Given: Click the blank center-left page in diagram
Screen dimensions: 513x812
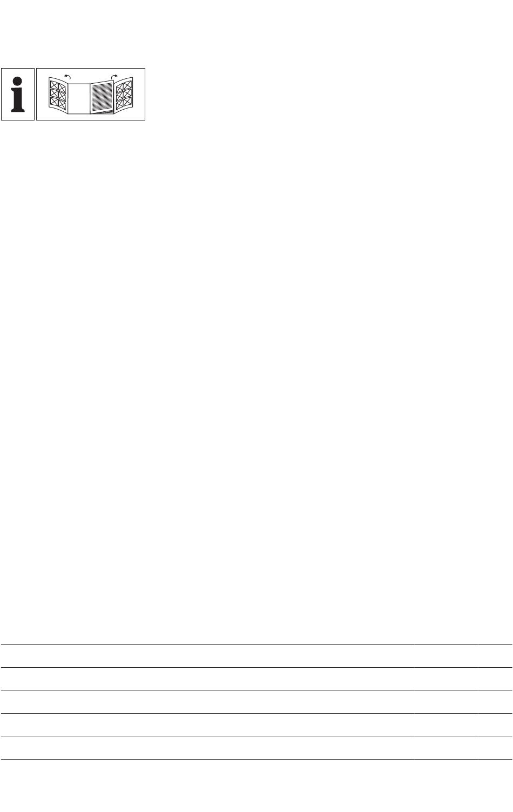Looking at the screenshot, I should [x=79, y=98].
